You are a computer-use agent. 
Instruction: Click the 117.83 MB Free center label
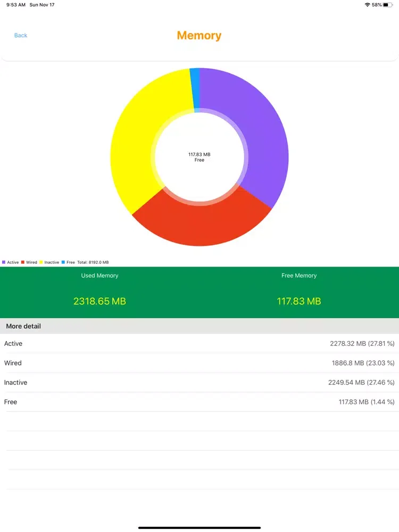199,157
